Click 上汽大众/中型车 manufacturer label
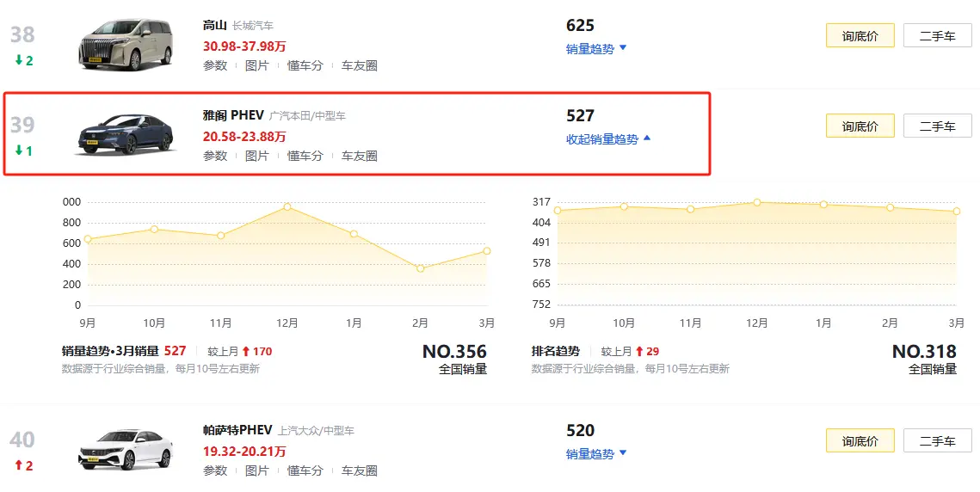 point(316,431)
